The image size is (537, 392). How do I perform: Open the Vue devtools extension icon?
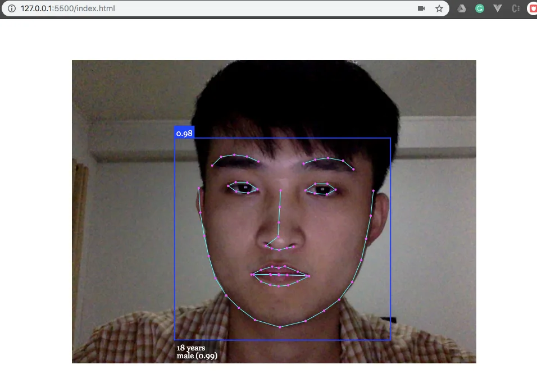tap(497, 8)
